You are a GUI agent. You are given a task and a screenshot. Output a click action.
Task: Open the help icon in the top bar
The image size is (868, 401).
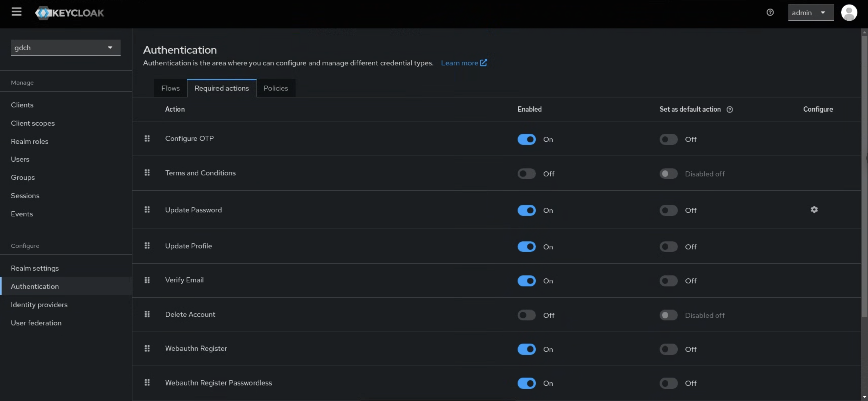coord(770,12)
